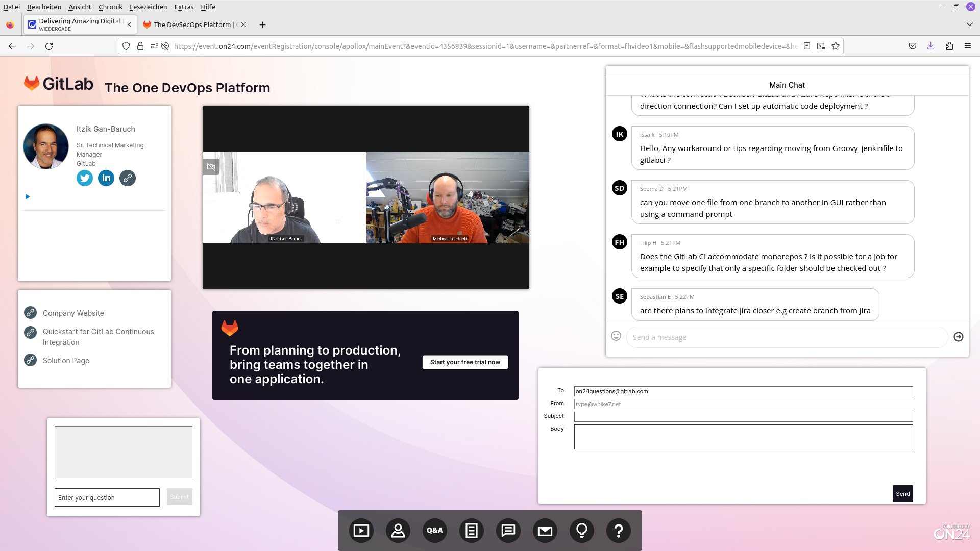Open the media player dock icon
The width and height of the screenshot is (980, 551).
[361, 531]
